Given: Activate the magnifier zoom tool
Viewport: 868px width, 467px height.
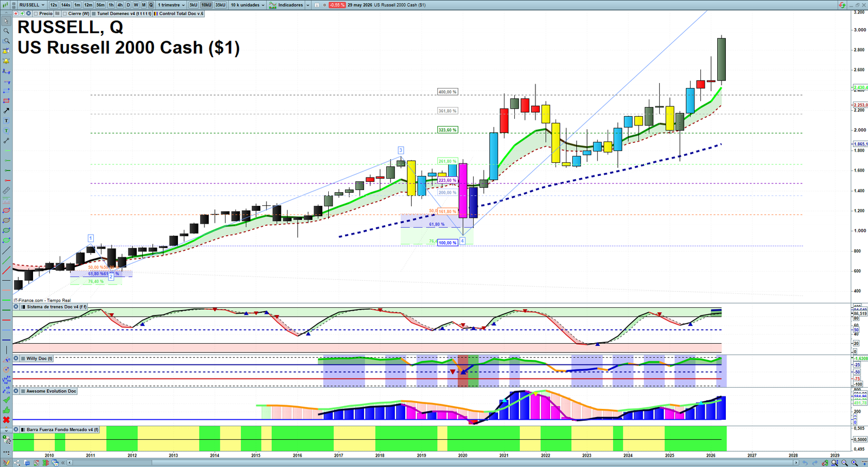Looking at the screenshot, I should coord(7,31).
